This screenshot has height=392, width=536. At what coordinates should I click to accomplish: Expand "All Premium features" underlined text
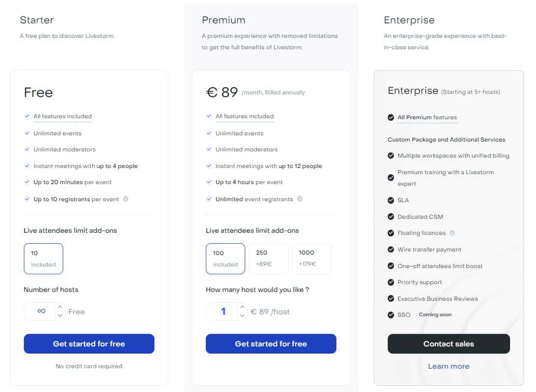[x=427, y=118]
